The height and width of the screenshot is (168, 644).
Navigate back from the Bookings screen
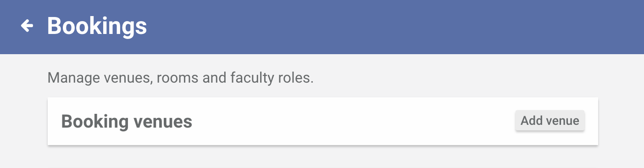pyautogui.click(x=28, y=26)
